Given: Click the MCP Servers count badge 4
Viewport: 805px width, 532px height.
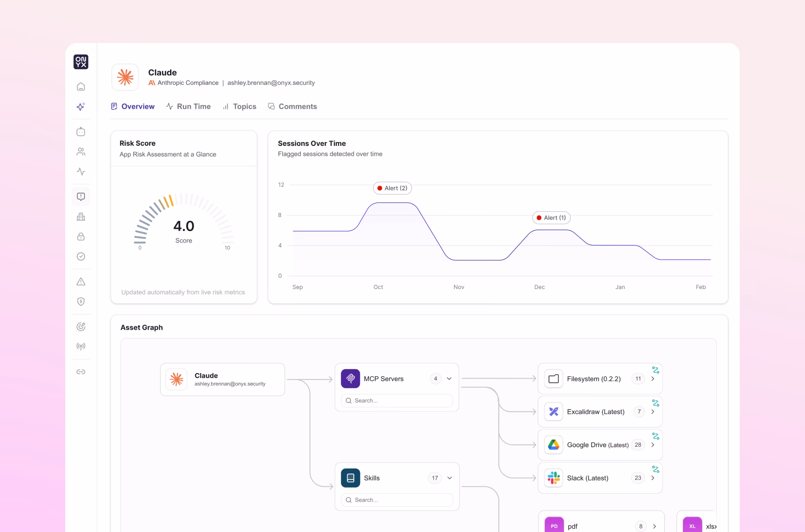Looking at the screenshot, I should 436,379.
